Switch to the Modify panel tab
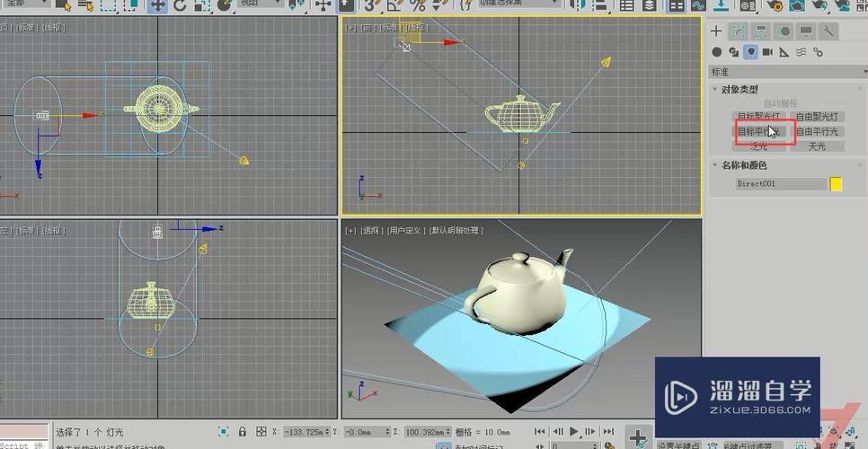Image resolution: width=868 pixels, height=449 pixels. click(739, 31)
